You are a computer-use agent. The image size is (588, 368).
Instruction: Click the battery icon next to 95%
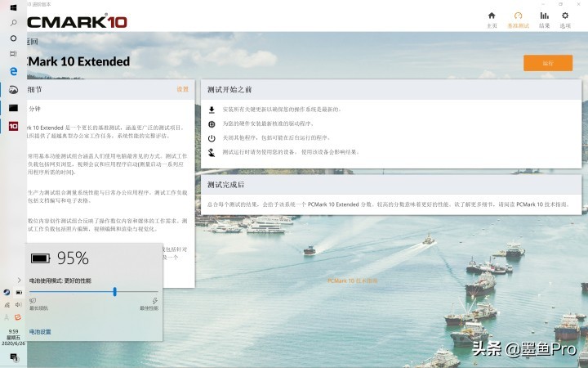pyautogui.click(x=40, y=258)
